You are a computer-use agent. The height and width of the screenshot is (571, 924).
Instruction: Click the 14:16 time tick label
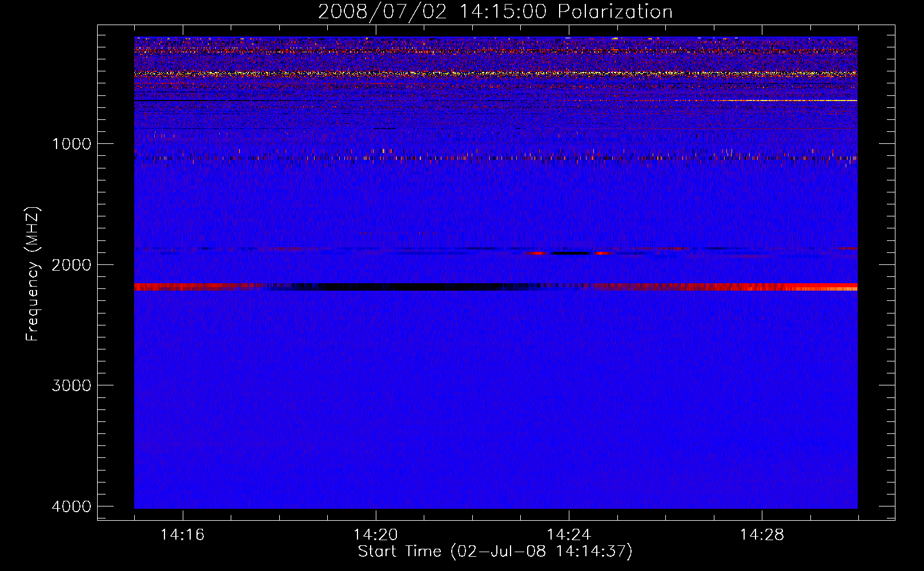point(182,534)
